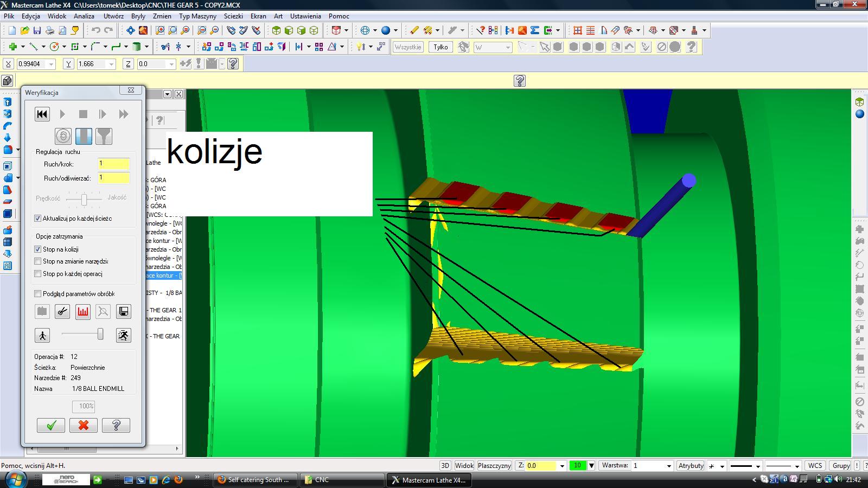Open Warstwa level dropdown in status bar

[669, 466]
